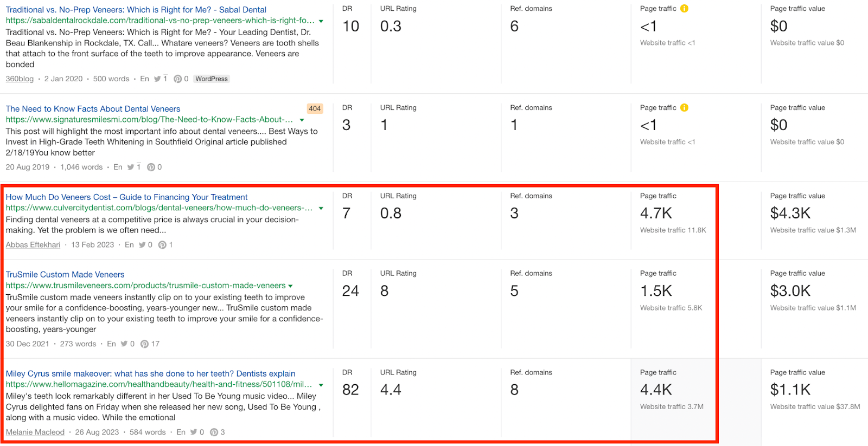Expand dropdown arrow next to signaturesmilesmi URL

[302, 120]
